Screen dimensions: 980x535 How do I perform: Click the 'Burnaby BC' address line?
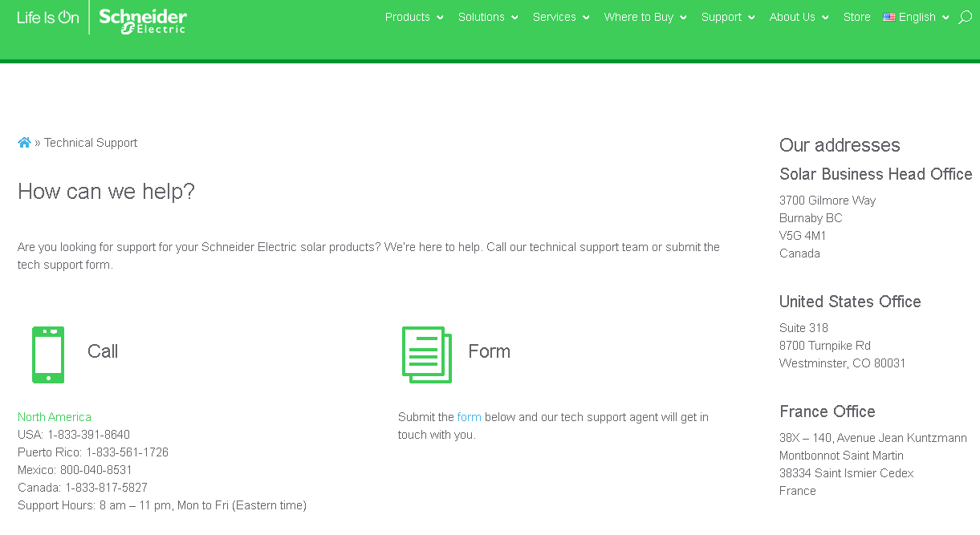(x=811, y=218)
